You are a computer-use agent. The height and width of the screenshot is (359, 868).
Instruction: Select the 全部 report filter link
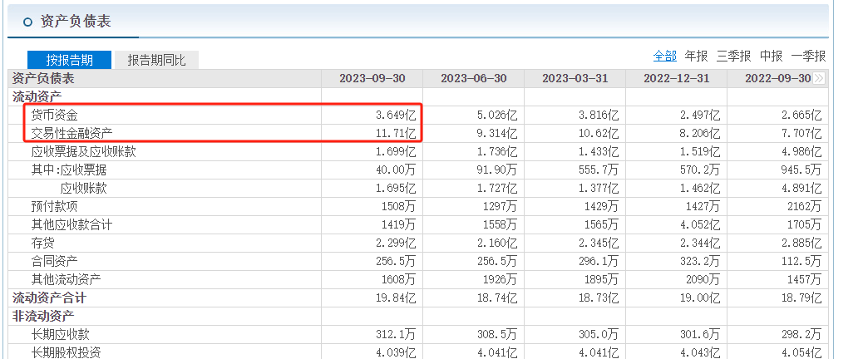click(664, 56)
